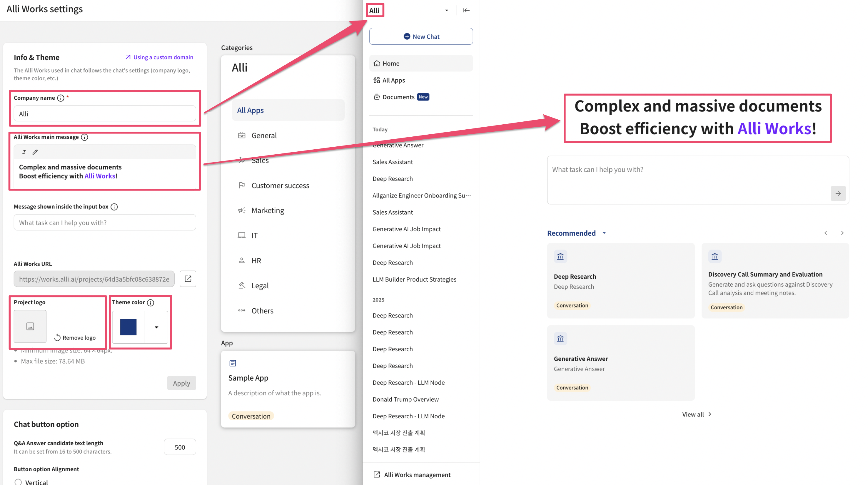
Task: Collapse the sidebar with the arrow icon
Action: click(466, 11)
